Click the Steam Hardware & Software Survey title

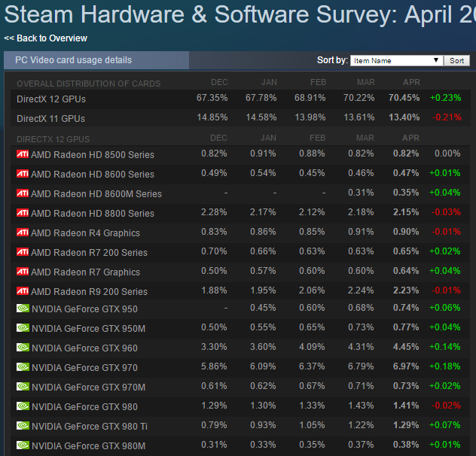[x=240, y=14]
